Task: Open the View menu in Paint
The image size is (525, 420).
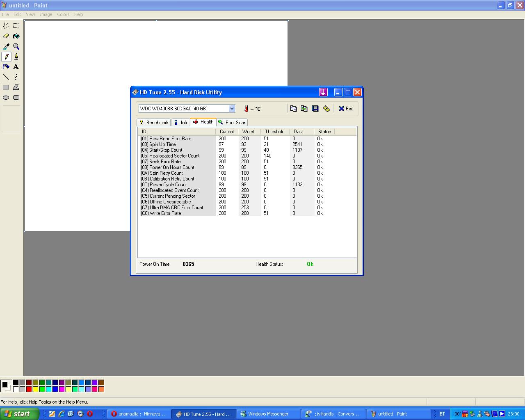Action: 30,14
